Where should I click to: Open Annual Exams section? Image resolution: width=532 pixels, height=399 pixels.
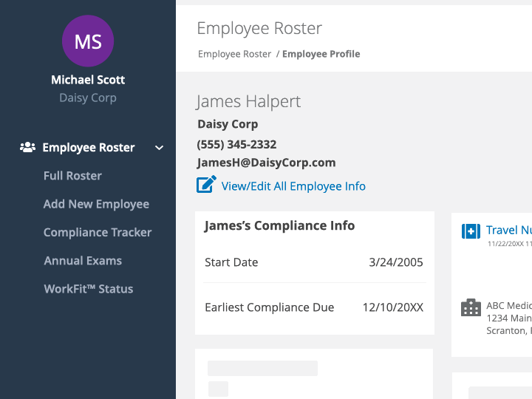[83, 261]
